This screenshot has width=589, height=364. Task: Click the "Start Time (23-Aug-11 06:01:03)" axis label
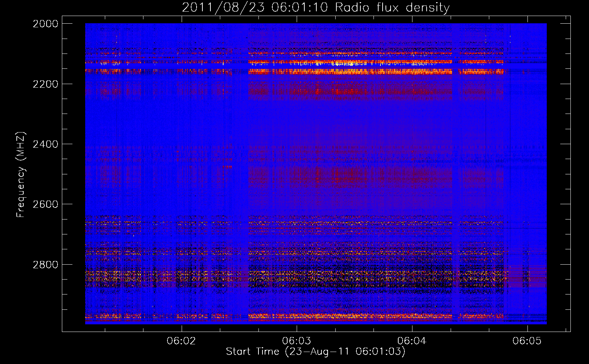pyautogui.click(x=315, y=352)
